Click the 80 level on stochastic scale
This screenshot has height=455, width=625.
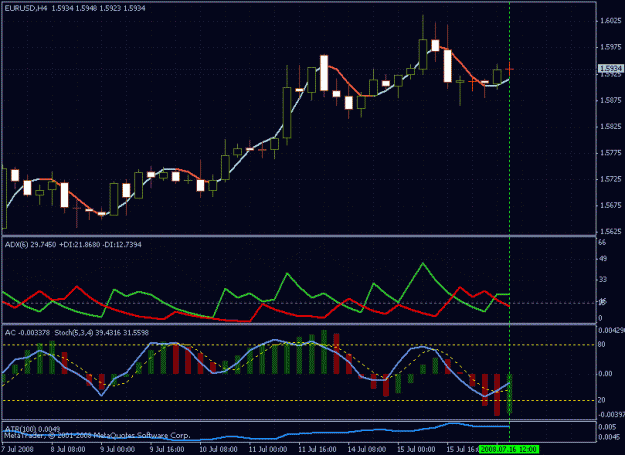pos(602,344)
